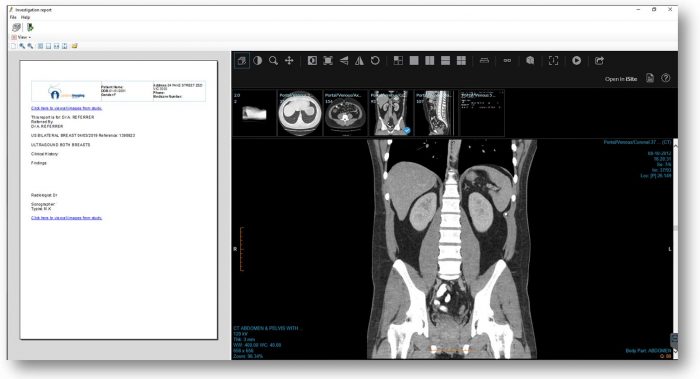Play the cine loop
Viewport: 700px width, 379px height.
pos(576,60)
